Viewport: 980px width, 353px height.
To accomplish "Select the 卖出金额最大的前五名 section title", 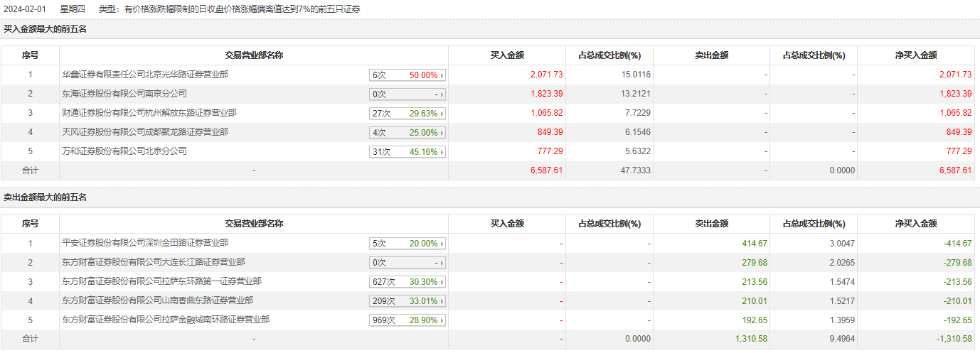I will click(x=45, y=197).
